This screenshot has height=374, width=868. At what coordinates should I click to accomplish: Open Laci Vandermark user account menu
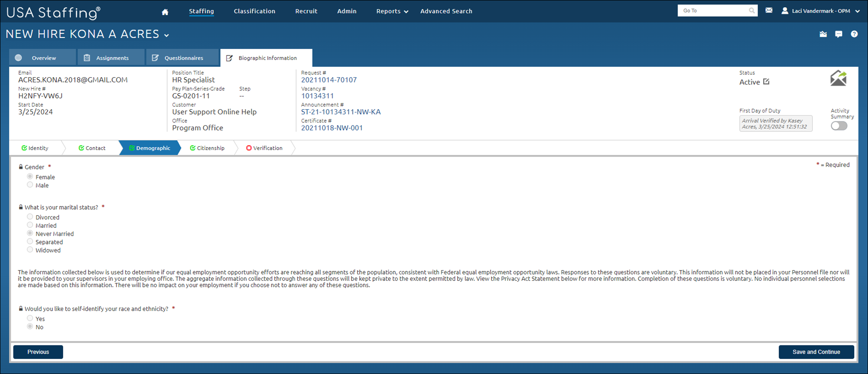820,11
